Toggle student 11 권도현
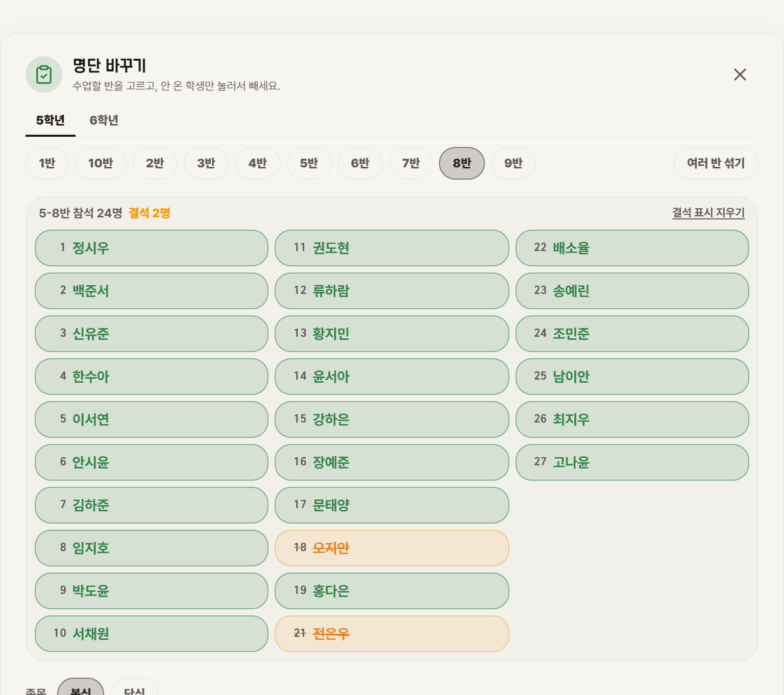Screen dimensions: 784x695 coord(392,248)
